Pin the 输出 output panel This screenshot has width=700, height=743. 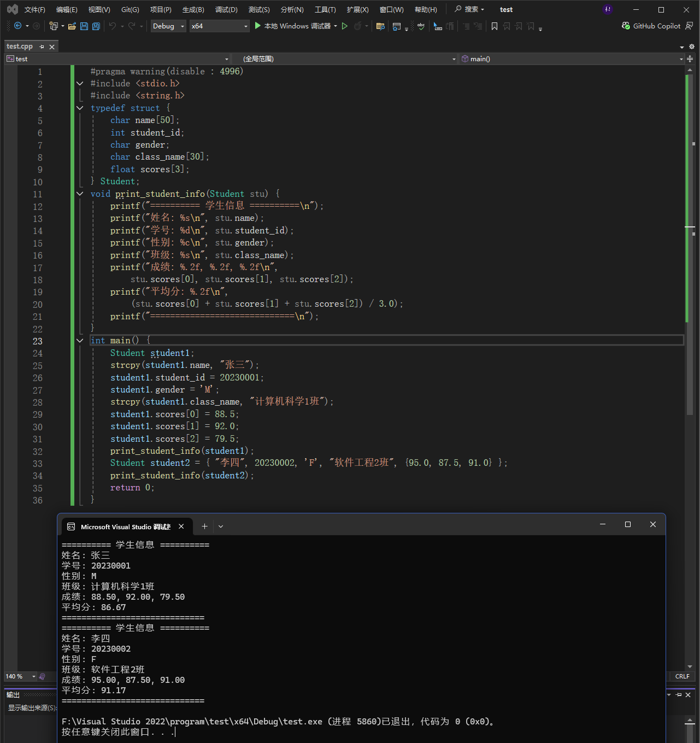click(679, 695)
